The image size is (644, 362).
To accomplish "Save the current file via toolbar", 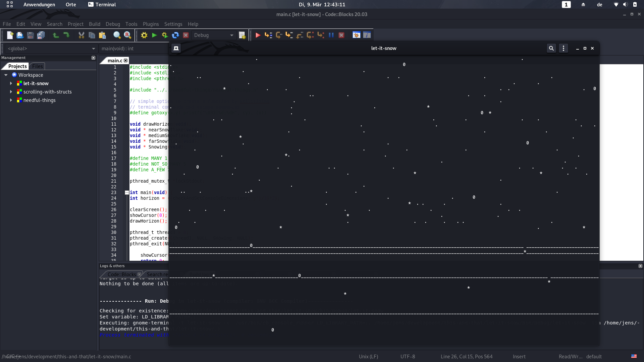I will pos(31,35).
